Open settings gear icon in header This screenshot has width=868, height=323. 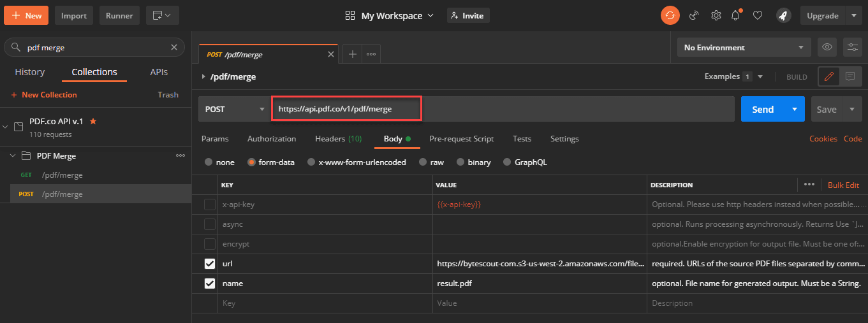[x=716, y=15]
